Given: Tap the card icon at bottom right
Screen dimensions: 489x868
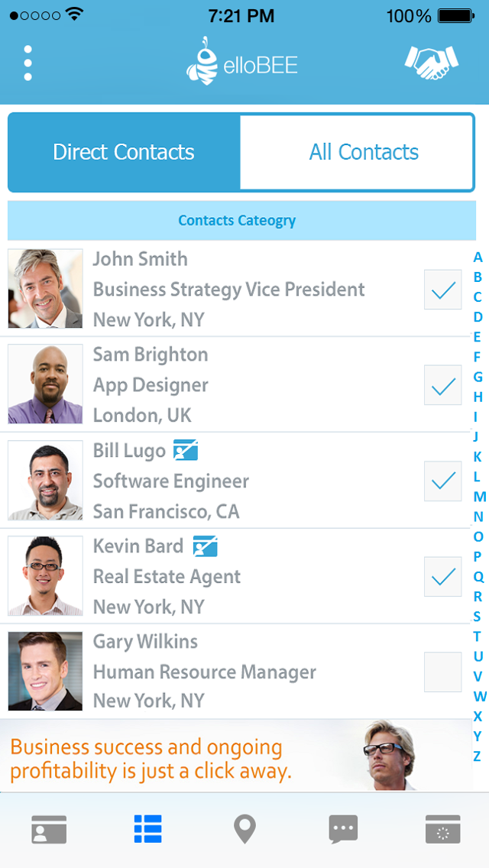Looking at the screenshot, I should [x=442, y=829].
